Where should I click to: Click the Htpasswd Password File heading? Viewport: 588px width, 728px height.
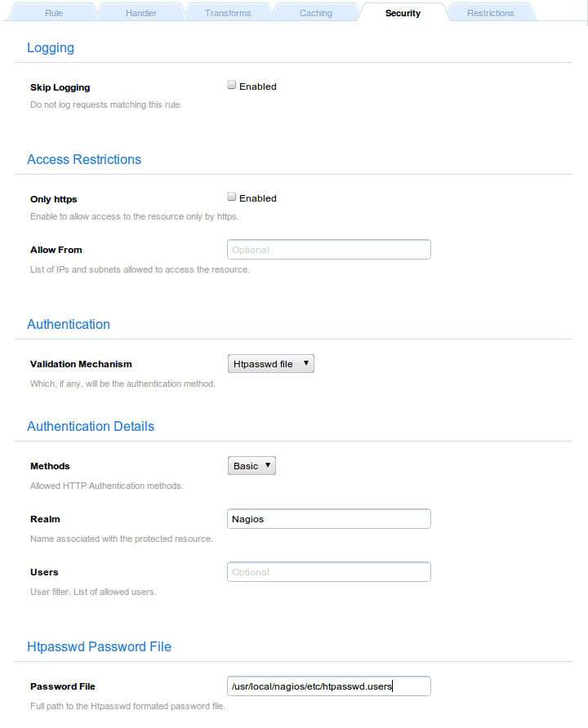point(99,646)
